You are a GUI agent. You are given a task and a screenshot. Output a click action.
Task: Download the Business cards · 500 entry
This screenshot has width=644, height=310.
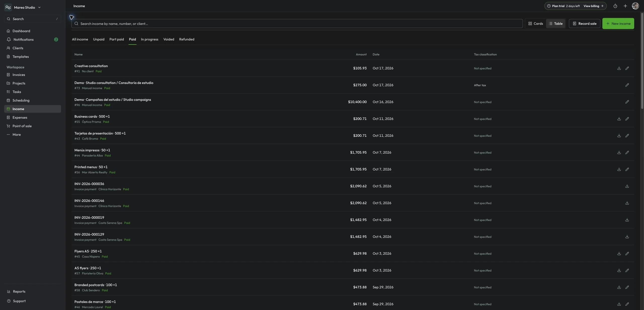click(619, 119)
